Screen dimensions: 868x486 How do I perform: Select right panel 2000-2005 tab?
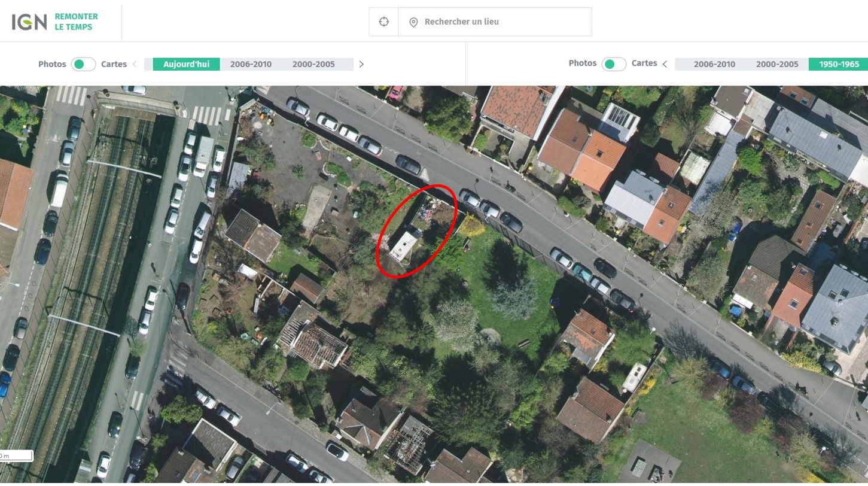777,64
